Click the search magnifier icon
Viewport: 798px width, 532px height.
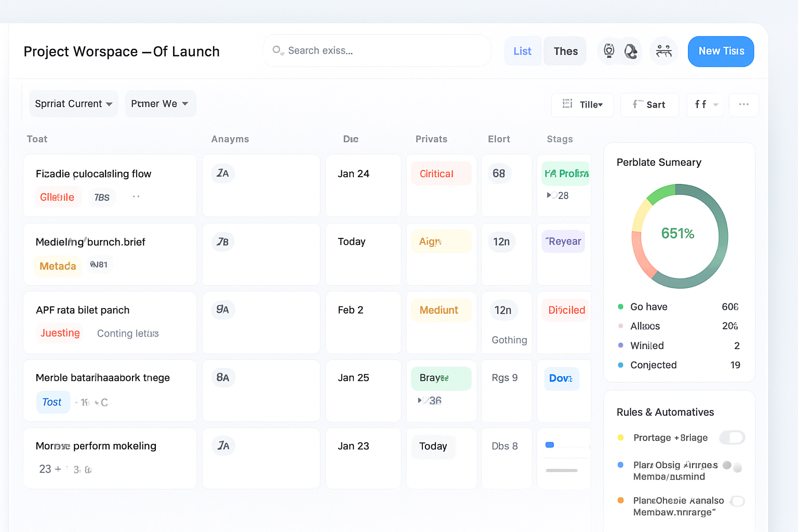pyautogui.click(x=277, y=50)
